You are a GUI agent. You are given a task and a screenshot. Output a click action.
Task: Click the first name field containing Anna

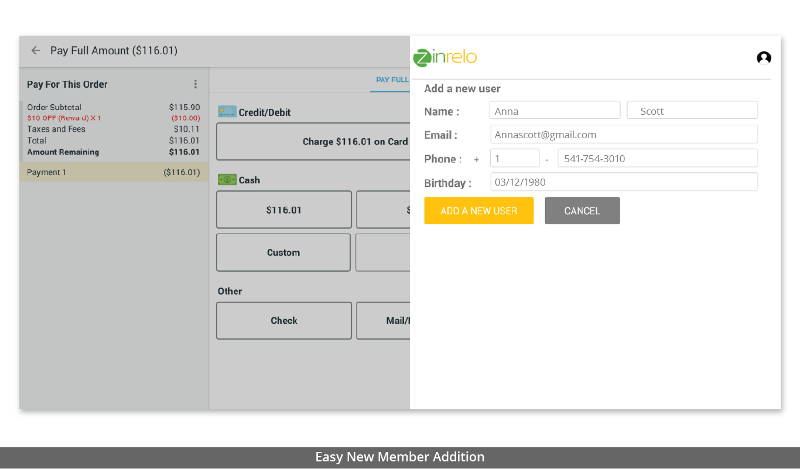[x=555, y=111]
